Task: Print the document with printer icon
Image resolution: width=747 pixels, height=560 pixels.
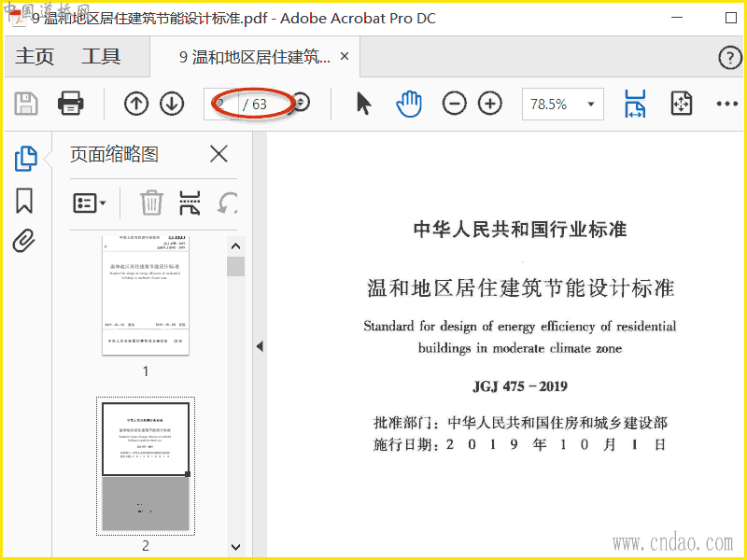Action: pos(71,104)
